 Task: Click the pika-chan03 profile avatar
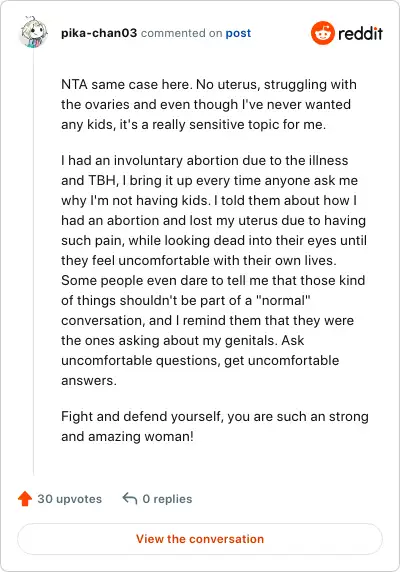coord(34,32)
